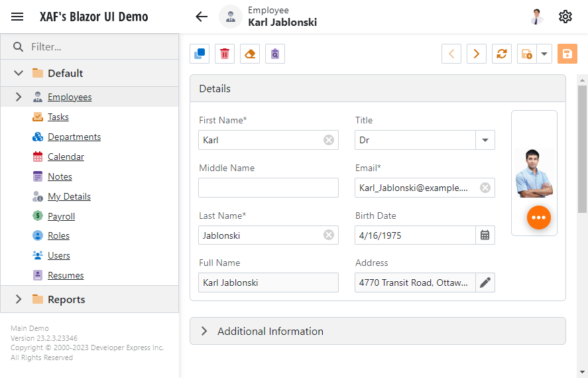
Task: Click the Last Name input field
Action: (x=268, y=235)
